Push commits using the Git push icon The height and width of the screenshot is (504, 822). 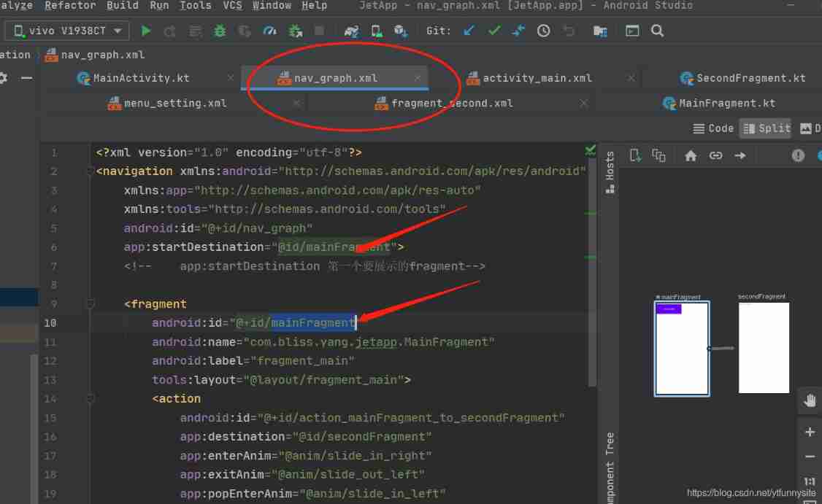(520, 31)
